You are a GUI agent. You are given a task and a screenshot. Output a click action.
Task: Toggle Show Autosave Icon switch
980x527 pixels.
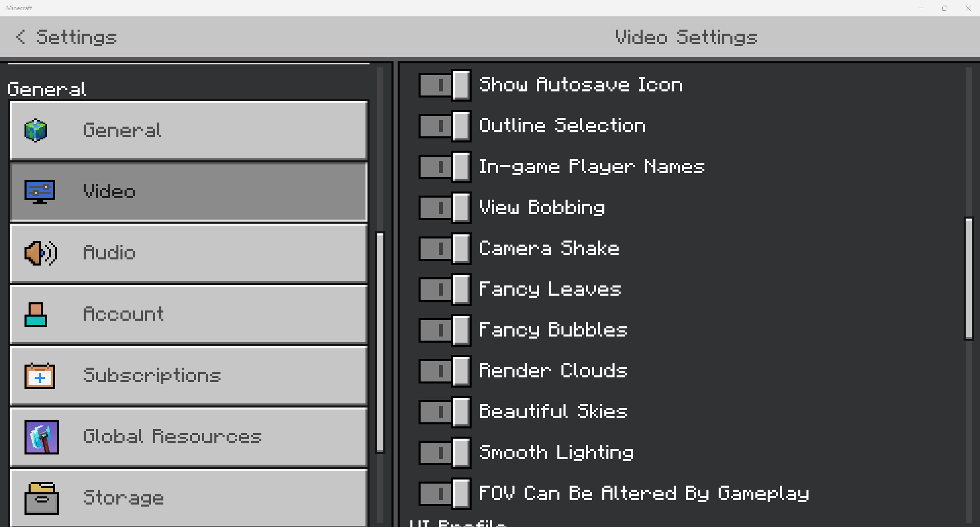pos(445,85)
